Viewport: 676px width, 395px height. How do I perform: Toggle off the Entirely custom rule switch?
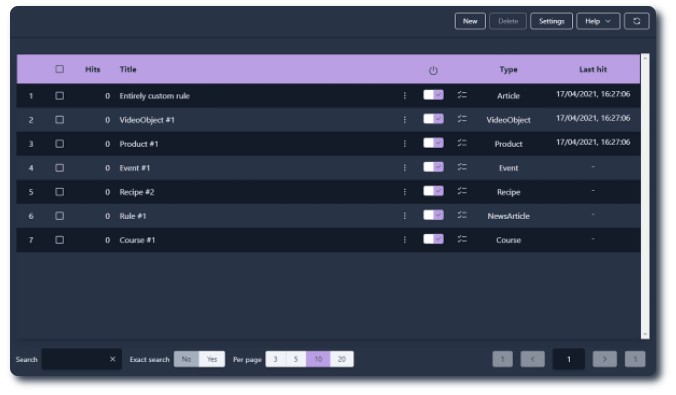(433, 95)
